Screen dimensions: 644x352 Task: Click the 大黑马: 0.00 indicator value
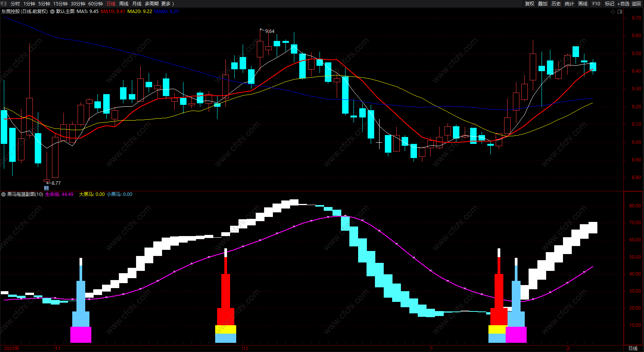tap(92, 194)
